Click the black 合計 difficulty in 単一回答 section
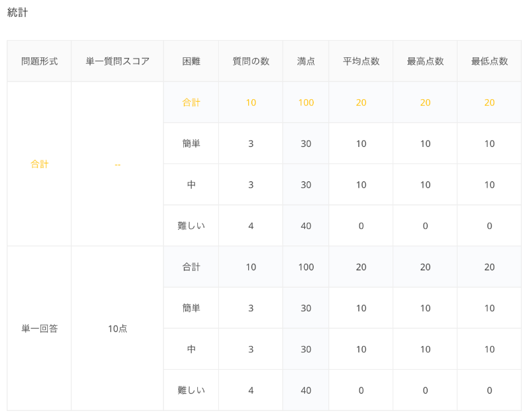 (x=191, y=267)
